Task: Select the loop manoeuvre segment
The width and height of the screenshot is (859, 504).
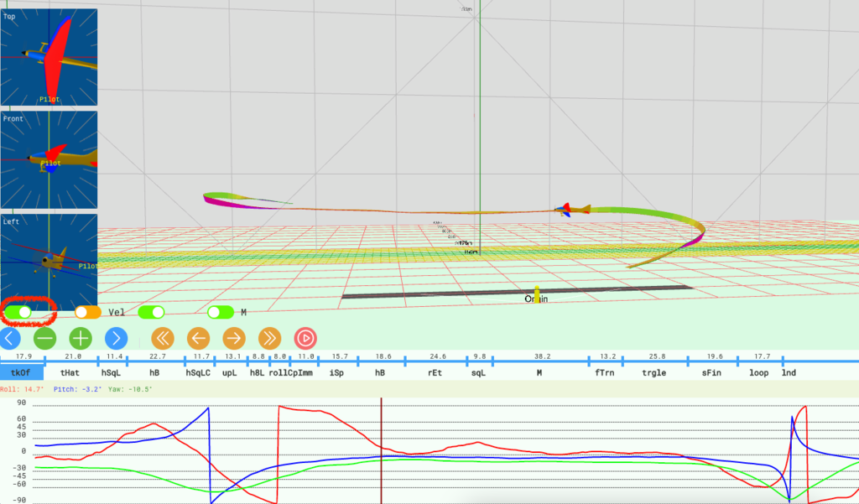Action: (x=758, y=372)
